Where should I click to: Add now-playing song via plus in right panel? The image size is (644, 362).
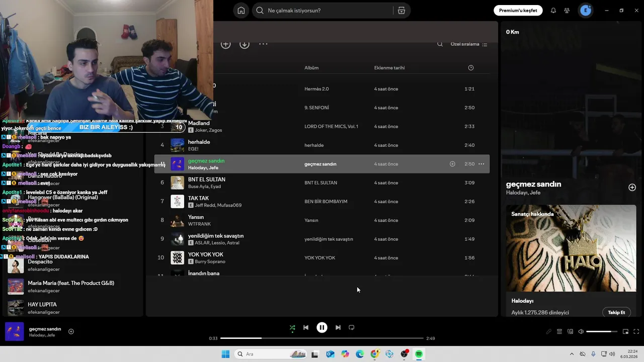[x=632, y=188]
